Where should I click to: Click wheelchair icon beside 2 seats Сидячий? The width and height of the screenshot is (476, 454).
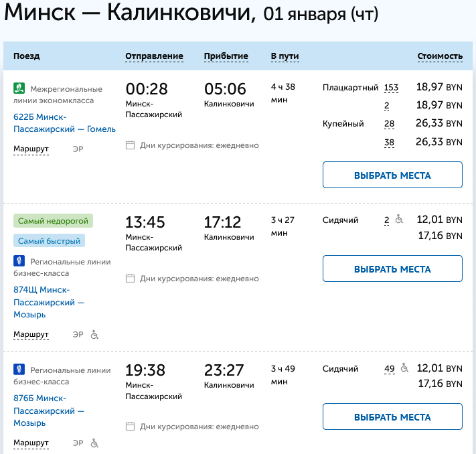click(399, 219)
